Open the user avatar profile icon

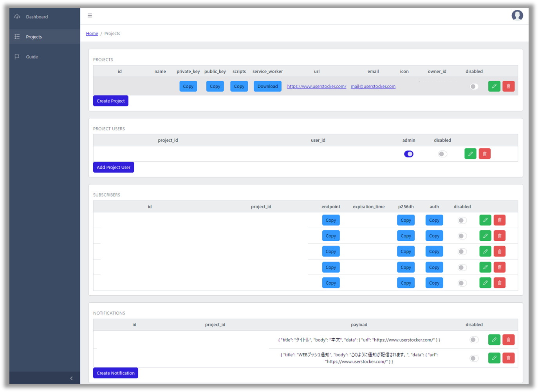click(x=517, y=15)
